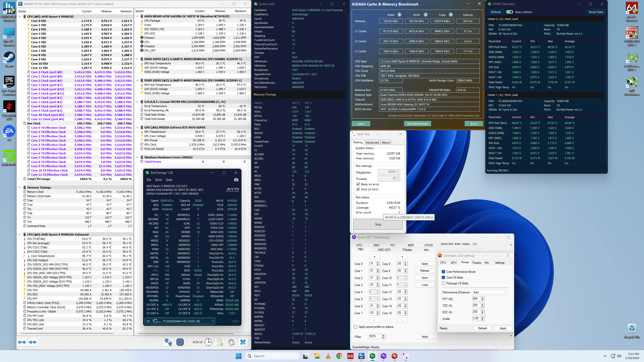Click Save button in AIDA64 benchmark
This screenshot has width=644, height=362.
coord(361,124)
